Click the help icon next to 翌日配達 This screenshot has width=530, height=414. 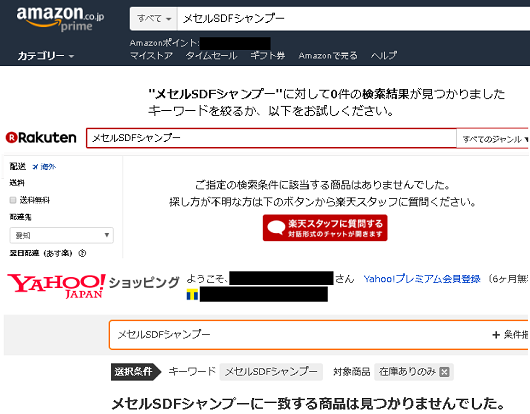tap(82, 253)
